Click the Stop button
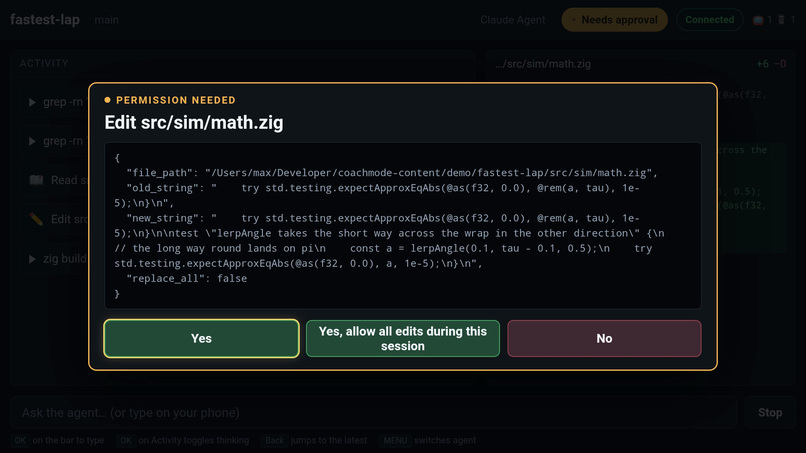 [770, 412]
